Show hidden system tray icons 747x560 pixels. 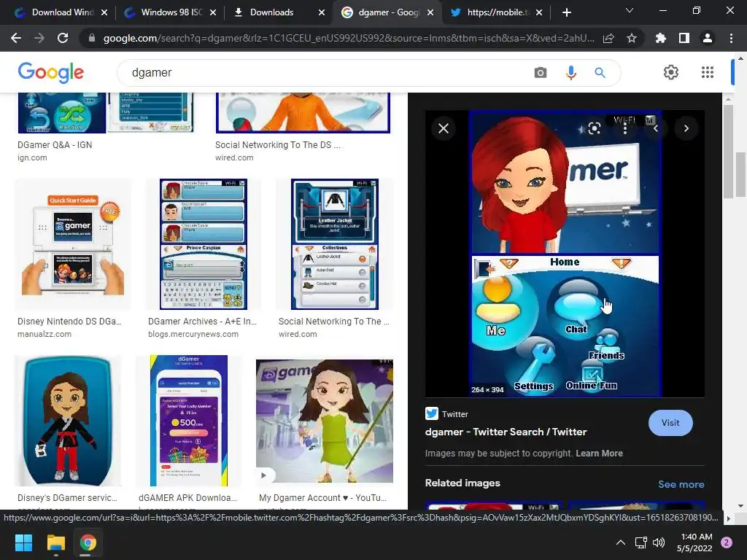(x=621, y=542)
